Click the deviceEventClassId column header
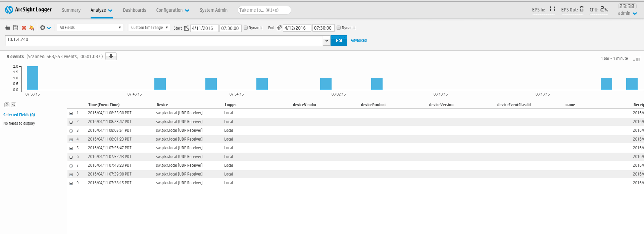 [x=514, y=105]
